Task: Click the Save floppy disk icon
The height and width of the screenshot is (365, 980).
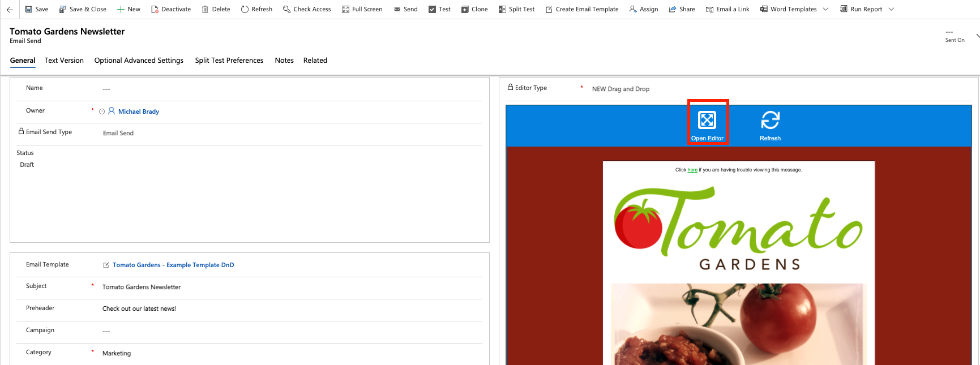Action: click(x=29, y=9)
